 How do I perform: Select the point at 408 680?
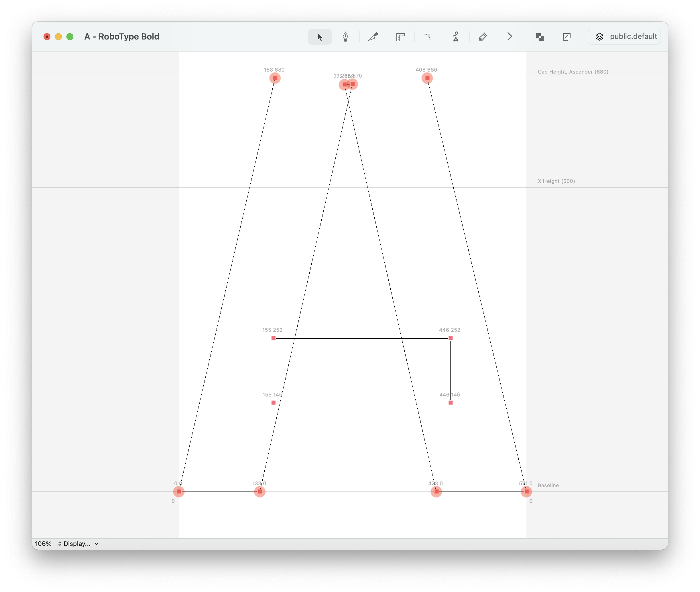pos(427,78)
